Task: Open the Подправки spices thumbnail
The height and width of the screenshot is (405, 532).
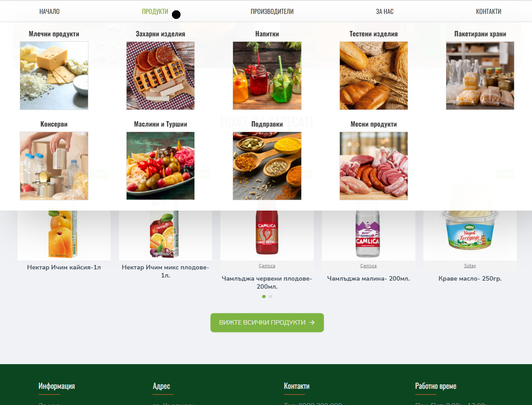Action: [x=267, y=166]
